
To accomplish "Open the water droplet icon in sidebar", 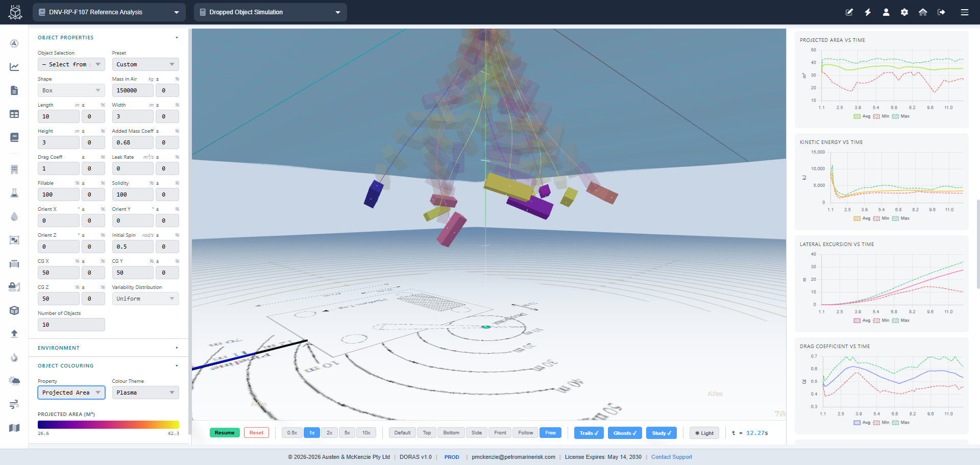I will 14,216.
